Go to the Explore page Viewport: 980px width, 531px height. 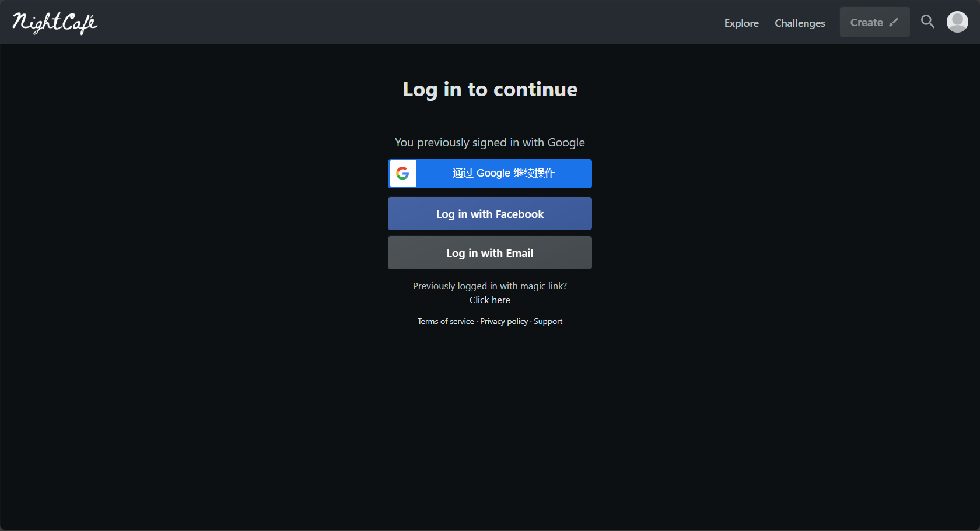tap(741, 23)
